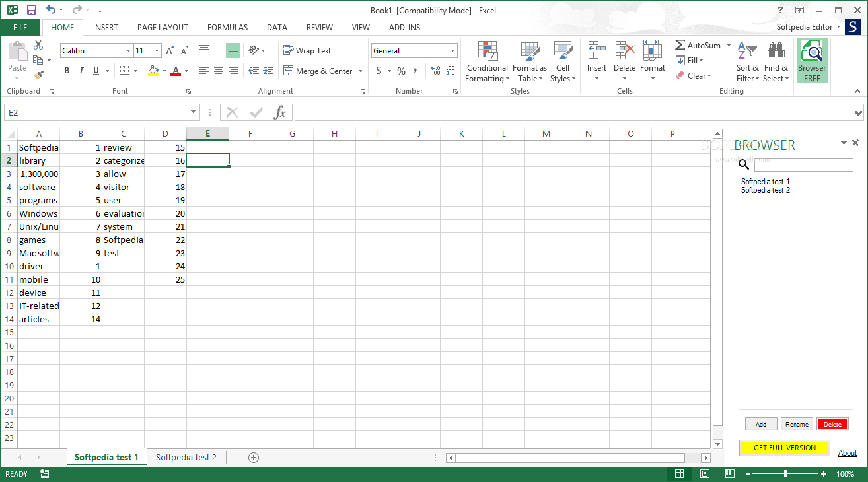Toggle Top Align
Image resolution: width=868 pixels, height=482 pixels.
click(x=204, y=50)
